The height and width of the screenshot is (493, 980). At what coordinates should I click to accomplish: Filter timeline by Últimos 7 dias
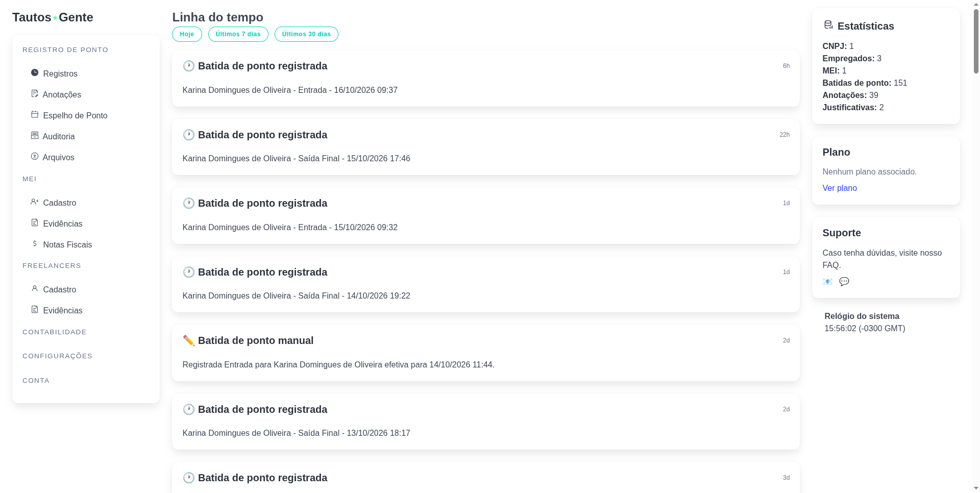[x=238, y=34]
